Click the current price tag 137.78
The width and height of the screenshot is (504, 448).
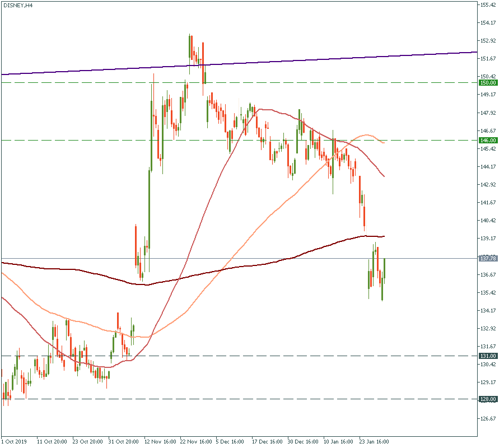[x=488, y=259]
